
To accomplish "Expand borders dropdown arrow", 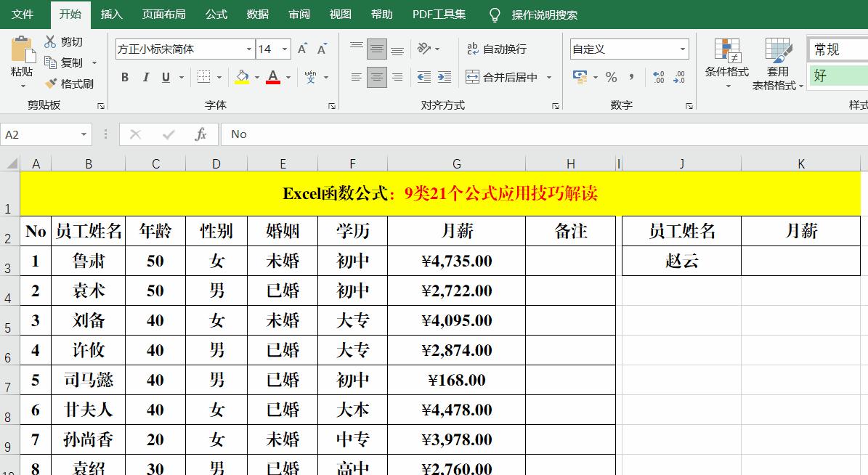I will click(219, 77).
